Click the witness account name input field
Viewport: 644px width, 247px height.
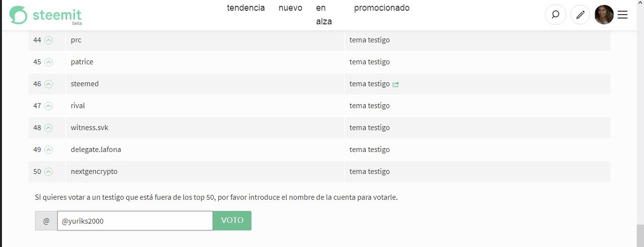135,221
